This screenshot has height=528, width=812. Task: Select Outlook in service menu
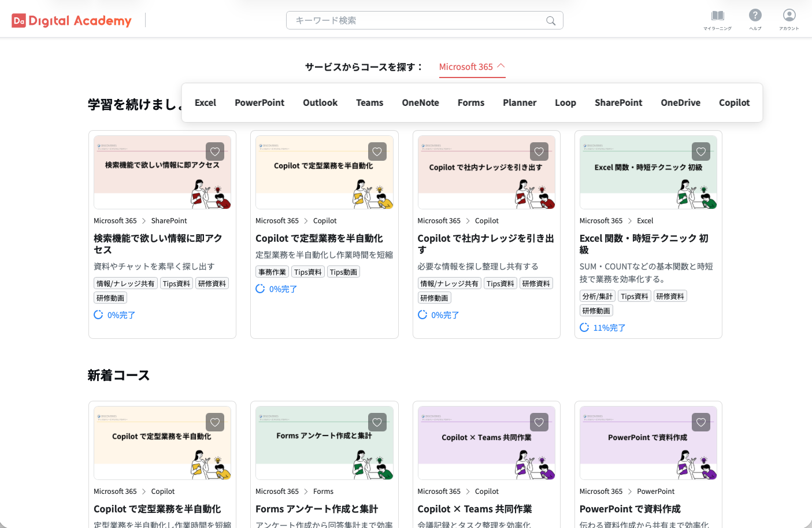(x=320, y=102)
